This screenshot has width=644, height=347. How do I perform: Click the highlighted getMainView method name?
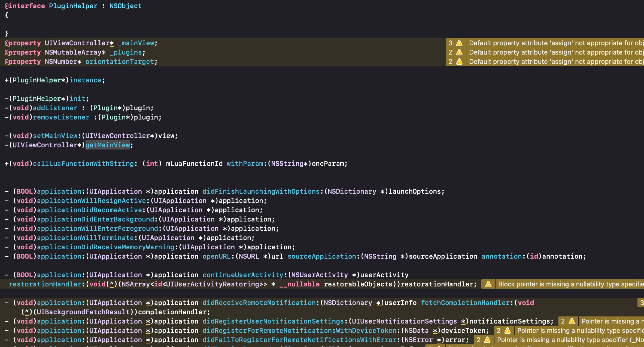click(x=108, y=145)
